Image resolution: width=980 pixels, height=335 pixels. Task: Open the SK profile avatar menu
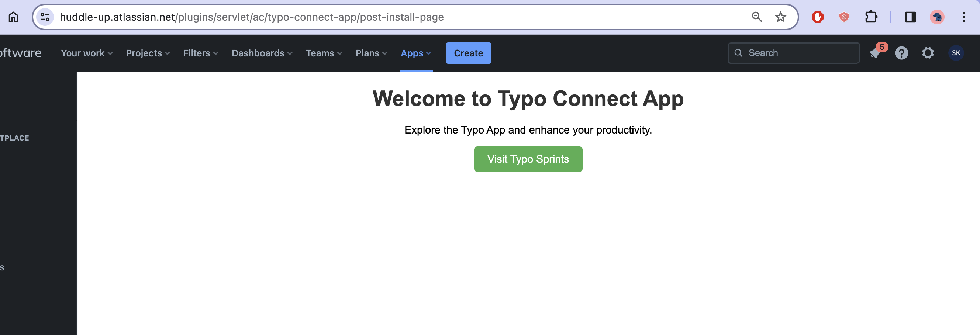[955, 53]
